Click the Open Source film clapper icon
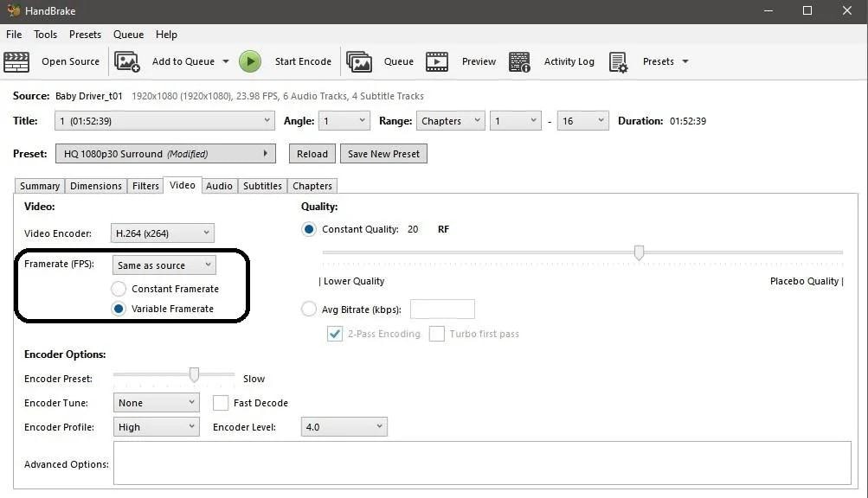This screenshot has width=868, height=498. pos(16,61)
